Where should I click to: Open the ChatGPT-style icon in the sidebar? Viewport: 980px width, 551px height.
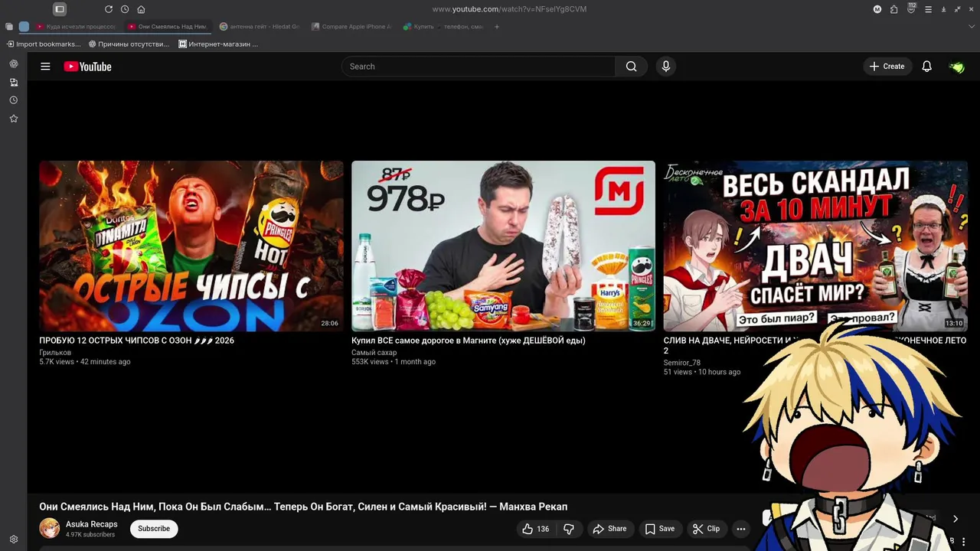pyautogui.click(x=14, y=64)
